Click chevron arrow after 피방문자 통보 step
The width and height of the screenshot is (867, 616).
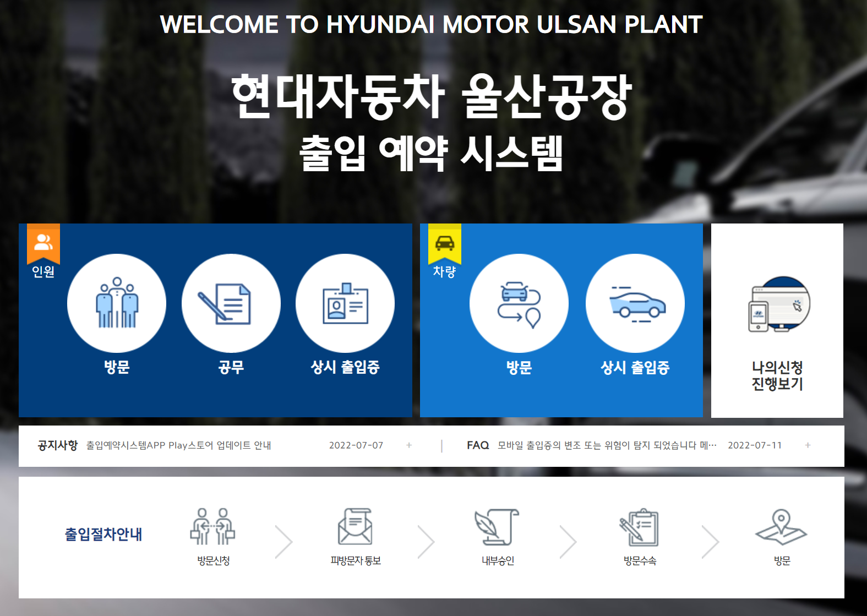pos(426,542)
